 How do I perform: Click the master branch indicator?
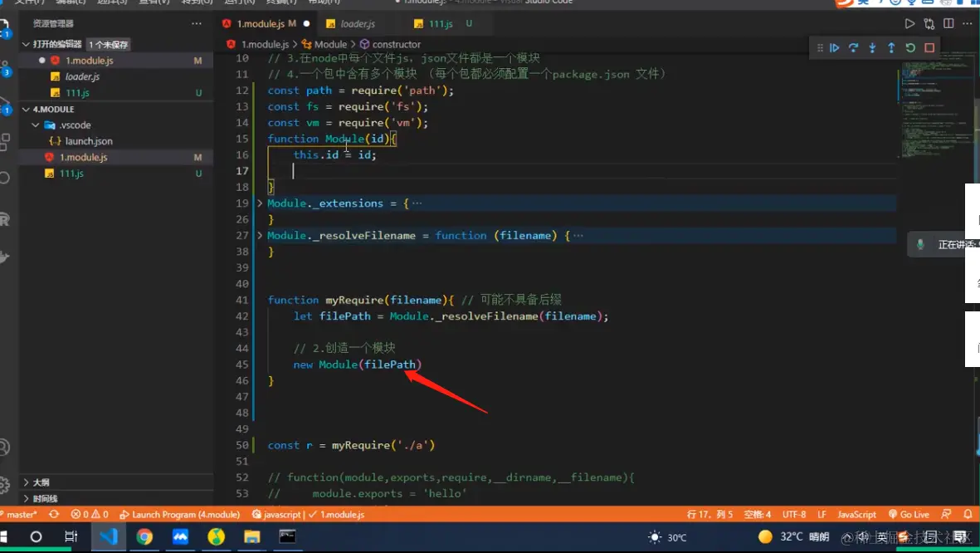click(21, 514)
